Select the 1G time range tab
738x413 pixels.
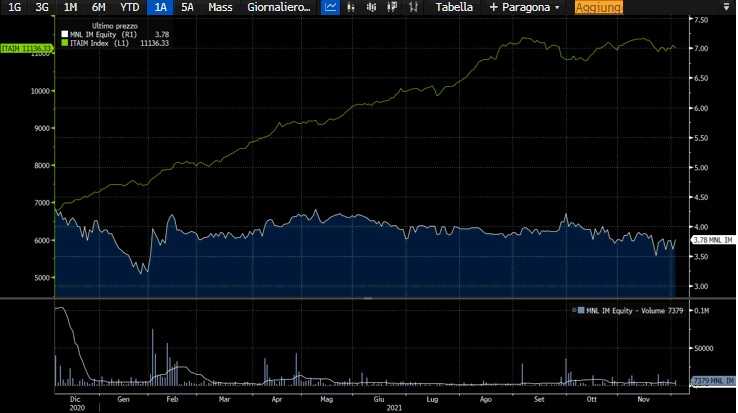(x=15, y=8)
